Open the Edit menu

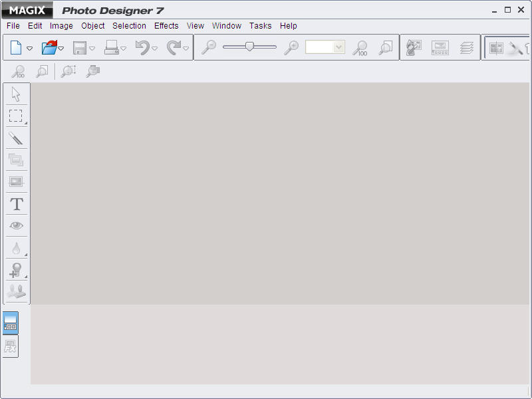click(35, 26)
